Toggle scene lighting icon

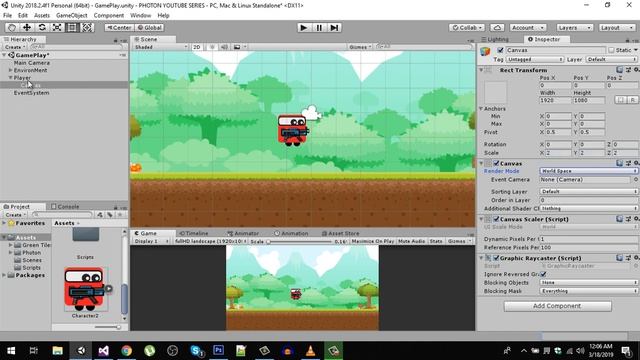point(212,47)
